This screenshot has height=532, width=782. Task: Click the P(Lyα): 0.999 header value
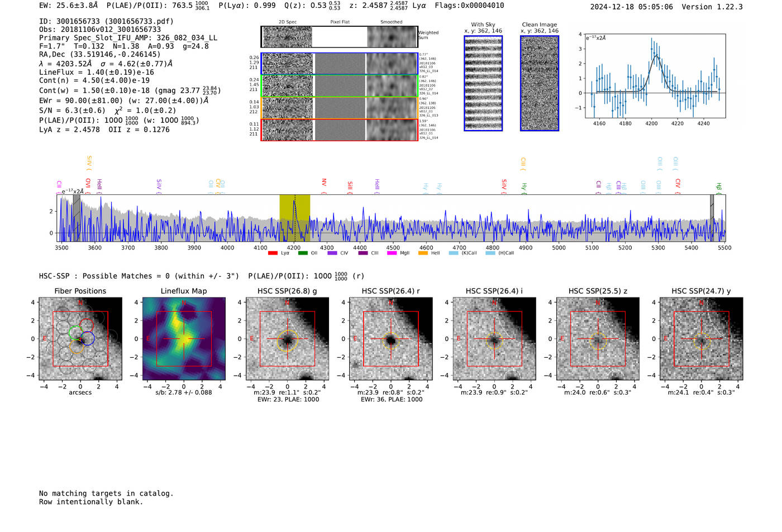click(x=247, y=6)
